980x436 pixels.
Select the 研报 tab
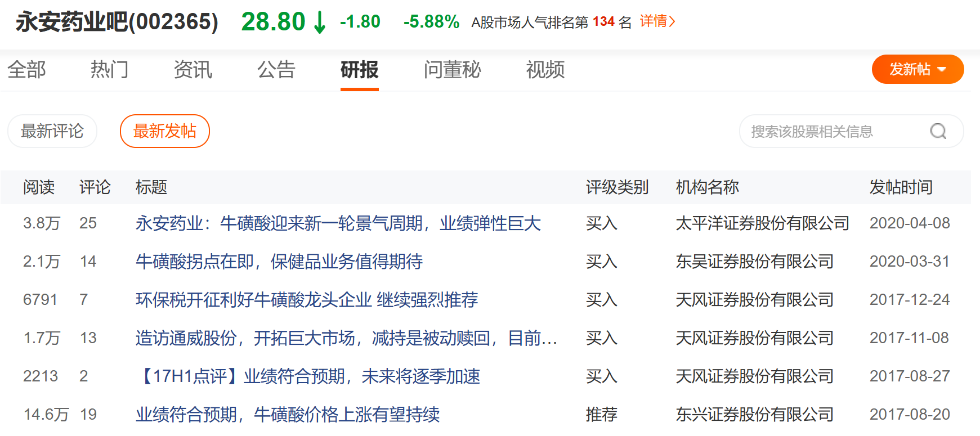point(360,70)
